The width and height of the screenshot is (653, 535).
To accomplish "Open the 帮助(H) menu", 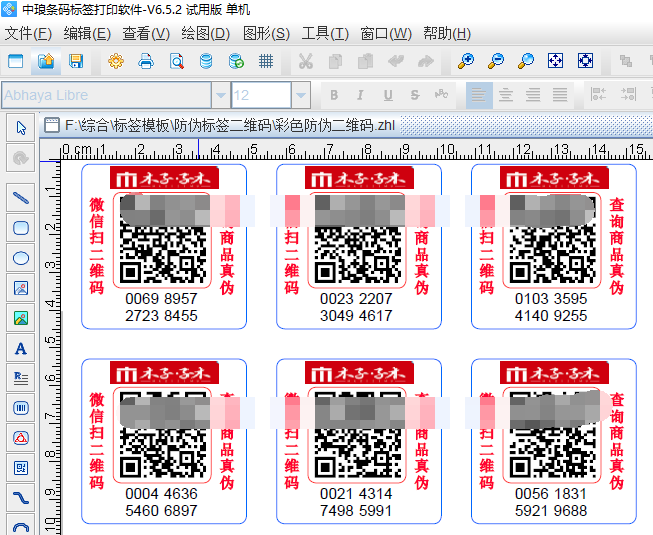I will 447,34.
